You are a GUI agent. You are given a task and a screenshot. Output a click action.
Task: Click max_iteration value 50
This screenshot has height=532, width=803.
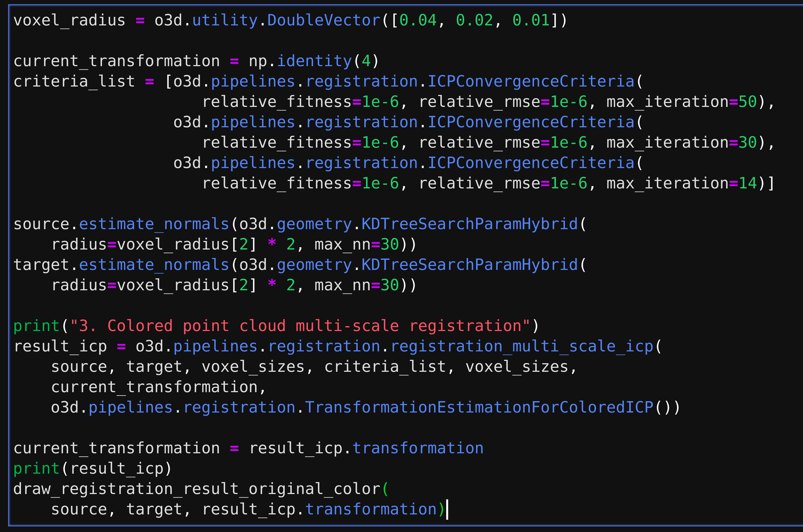[748, 102]
